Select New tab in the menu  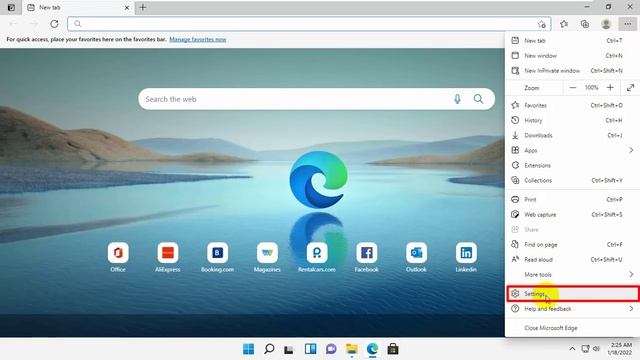572,40
